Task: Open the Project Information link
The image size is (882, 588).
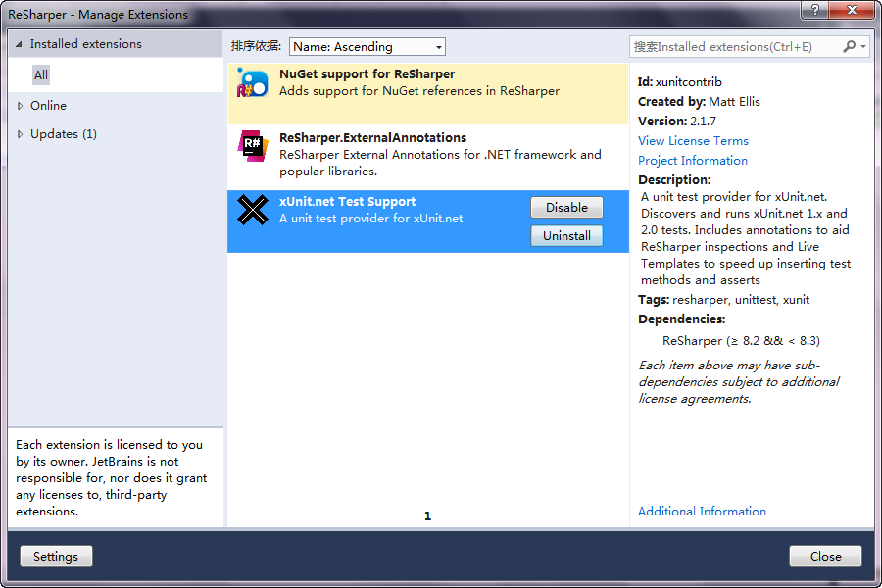Action: (x=693, y=161)
